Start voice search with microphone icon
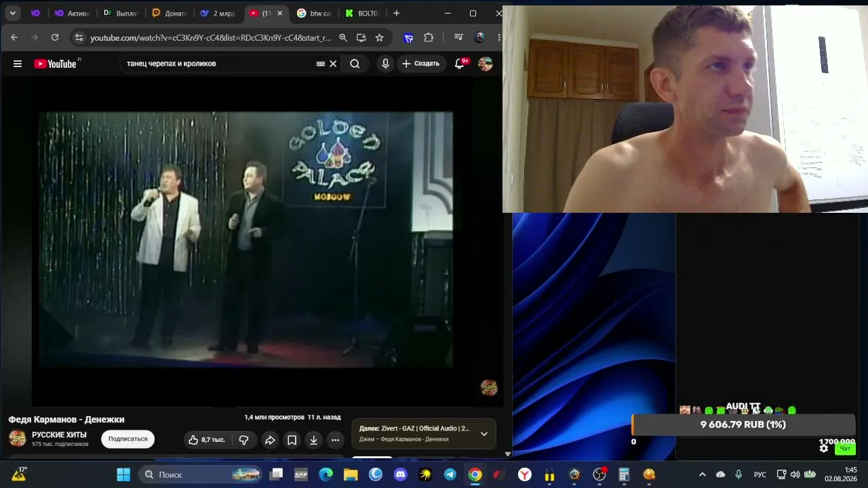The image size is (868, 488). point(385,64)
